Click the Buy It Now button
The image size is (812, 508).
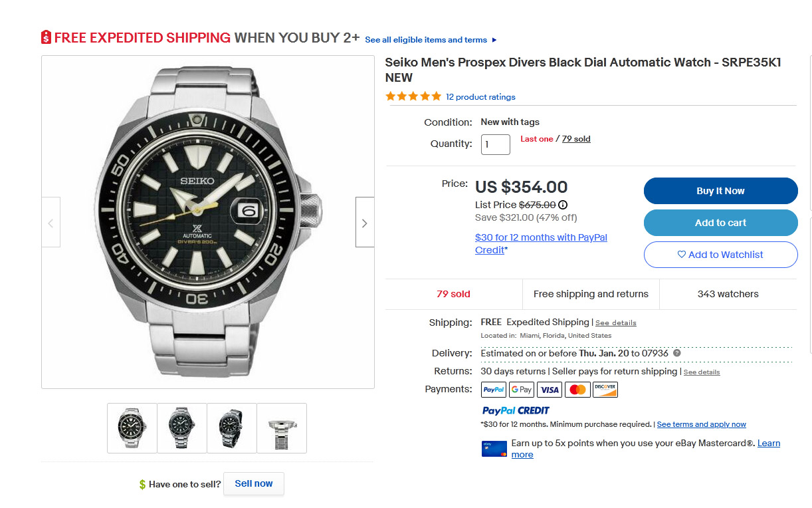click(720, 191)
